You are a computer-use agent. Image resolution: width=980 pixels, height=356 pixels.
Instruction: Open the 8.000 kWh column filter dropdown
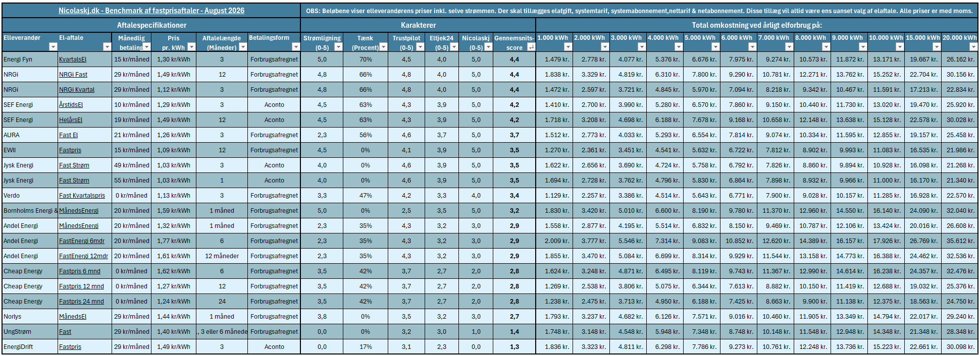826,47
